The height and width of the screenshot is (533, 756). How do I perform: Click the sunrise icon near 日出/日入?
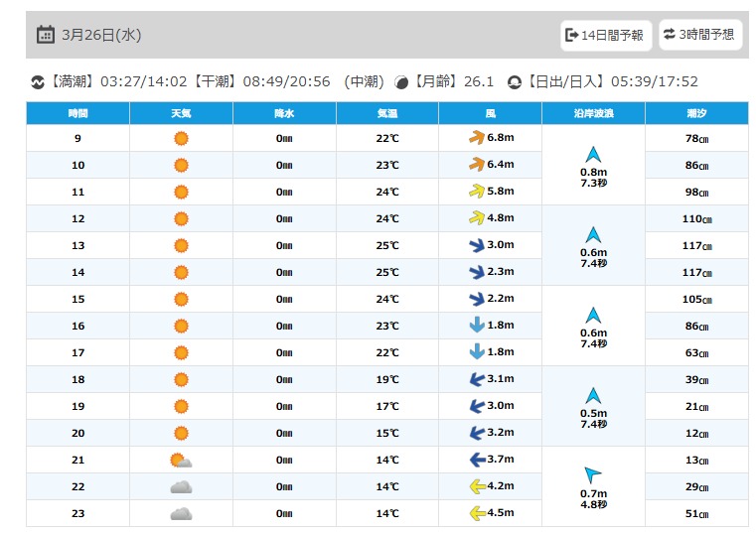click(515, 82)
